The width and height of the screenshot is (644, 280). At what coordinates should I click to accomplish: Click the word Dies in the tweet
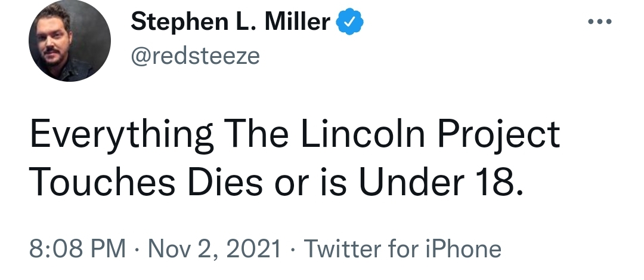click(225, 181)
